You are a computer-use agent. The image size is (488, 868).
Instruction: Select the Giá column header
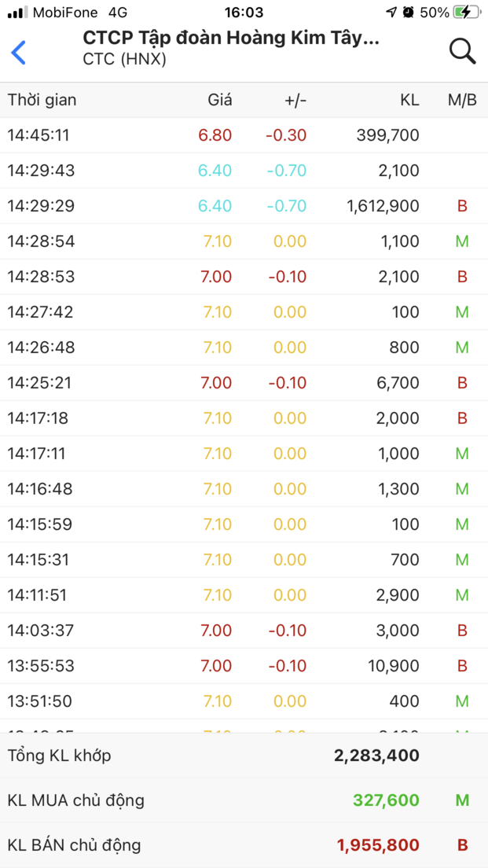pyautogui.click(x=219, y=100)
